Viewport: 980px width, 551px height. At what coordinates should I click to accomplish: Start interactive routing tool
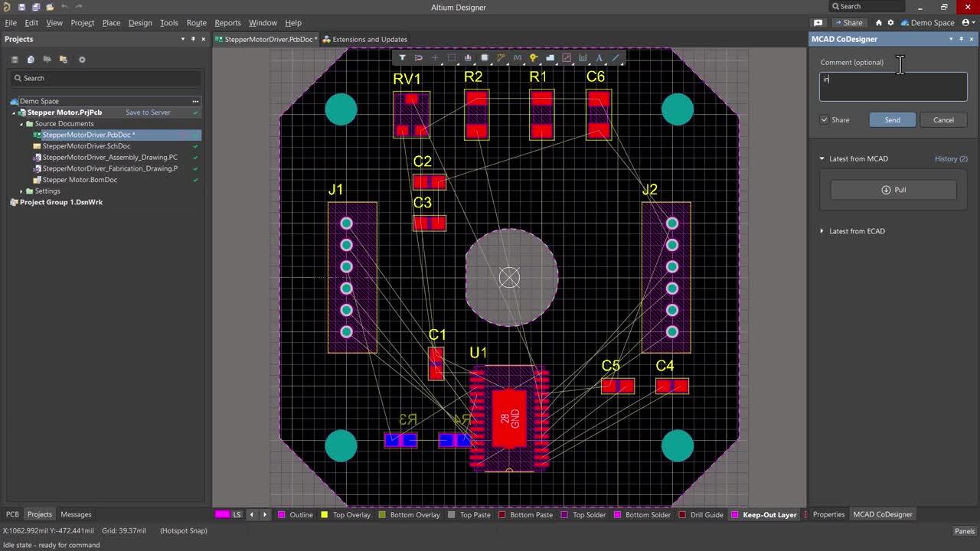pos(501,57)
